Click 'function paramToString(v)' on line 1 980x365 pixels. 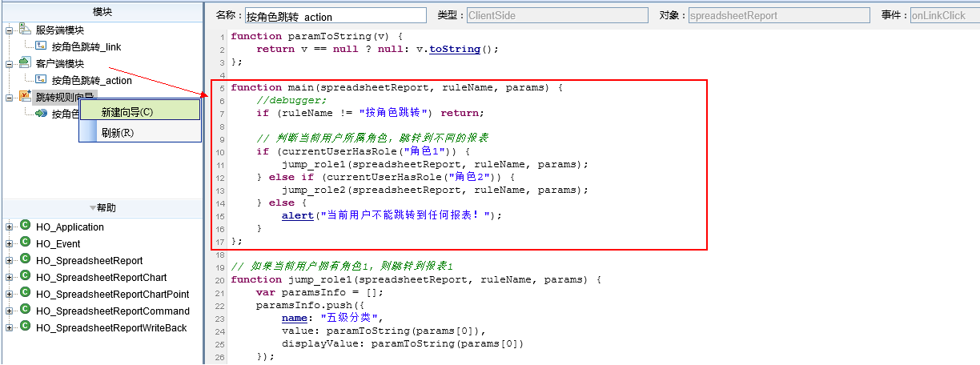pyautogui.click(x=317, y=36)
